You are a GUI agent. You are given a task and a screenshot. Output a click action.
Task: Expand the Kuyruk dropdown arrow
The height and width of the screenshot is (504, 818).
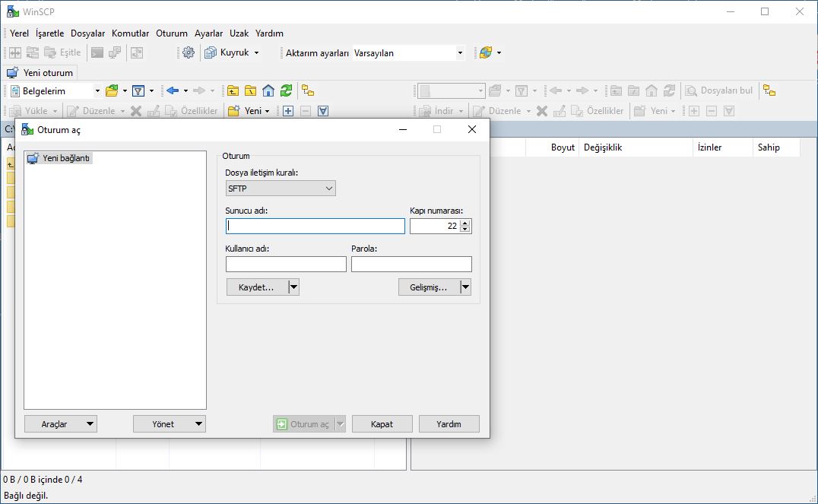(x=256, y=52)
